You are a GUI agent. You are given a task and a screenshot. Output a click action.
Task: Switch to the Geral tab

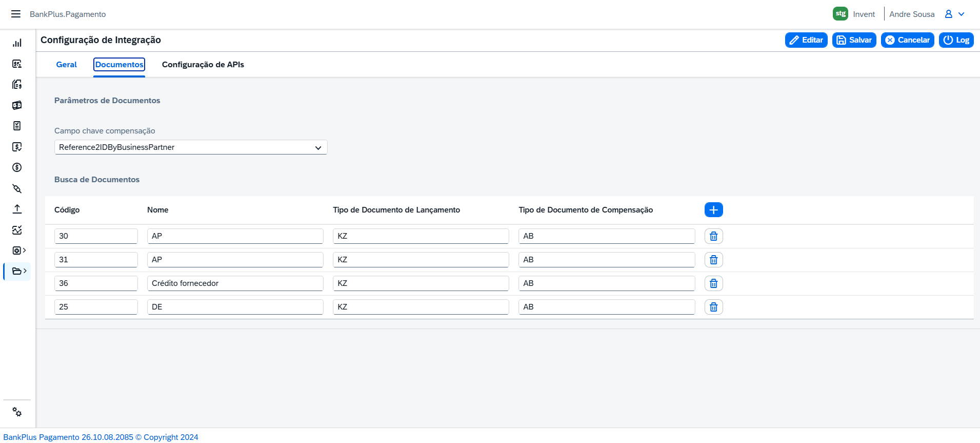click(x=67, y=65)
